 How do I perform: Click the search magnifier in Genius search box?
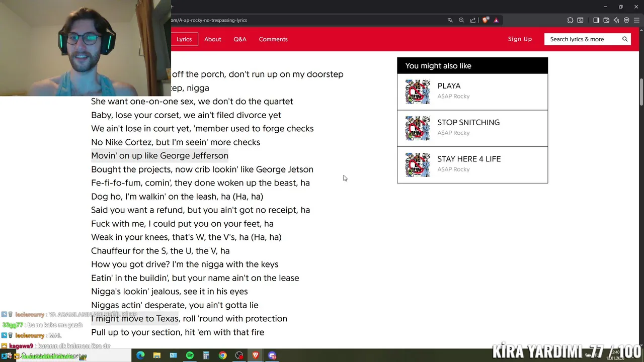coord(625,39)
